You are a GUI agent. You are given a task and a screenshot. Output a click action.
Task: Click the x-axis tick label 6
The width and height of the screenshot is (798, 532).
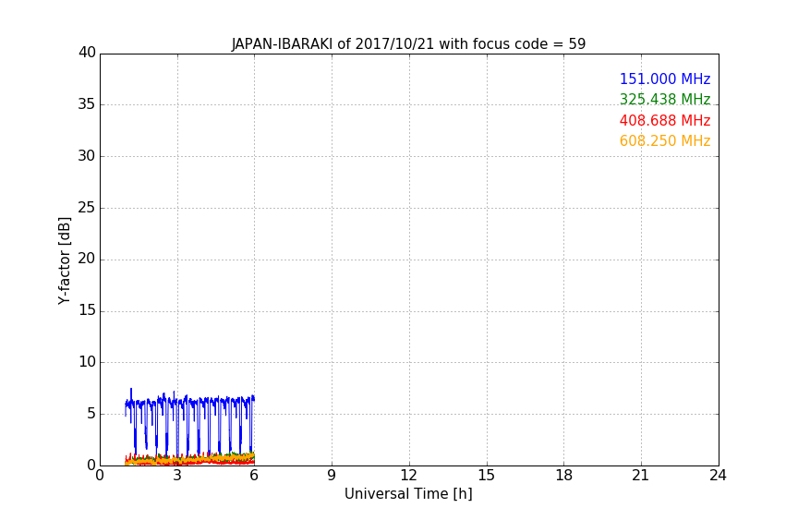coord(254,476)
